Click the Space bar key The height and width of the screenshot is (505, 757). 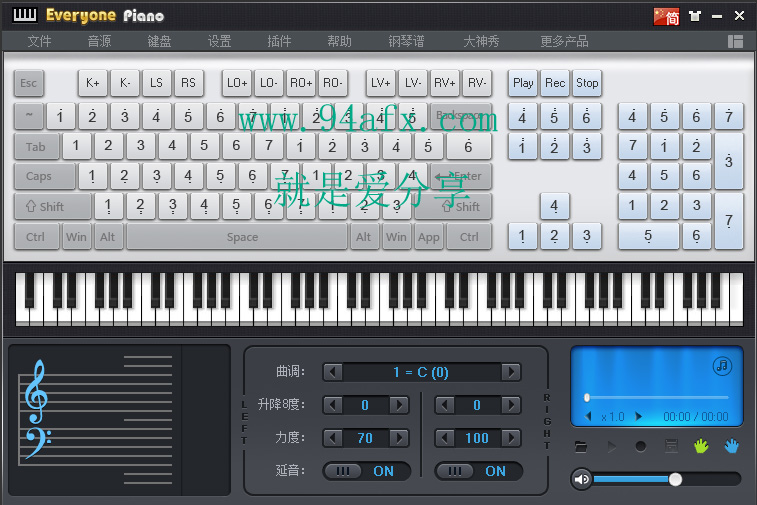pos(237,237)
